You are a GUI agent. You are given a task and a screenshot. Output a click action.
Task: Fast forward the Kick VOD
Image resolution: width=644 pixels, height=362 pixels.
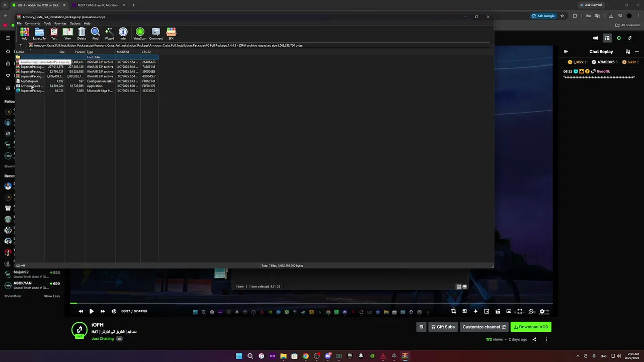pos(103,311)
